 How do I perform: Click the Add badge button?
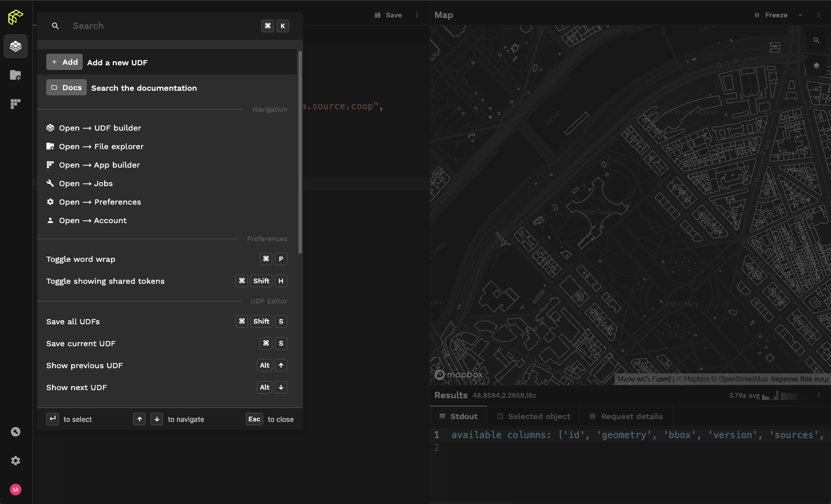point(64,62)
